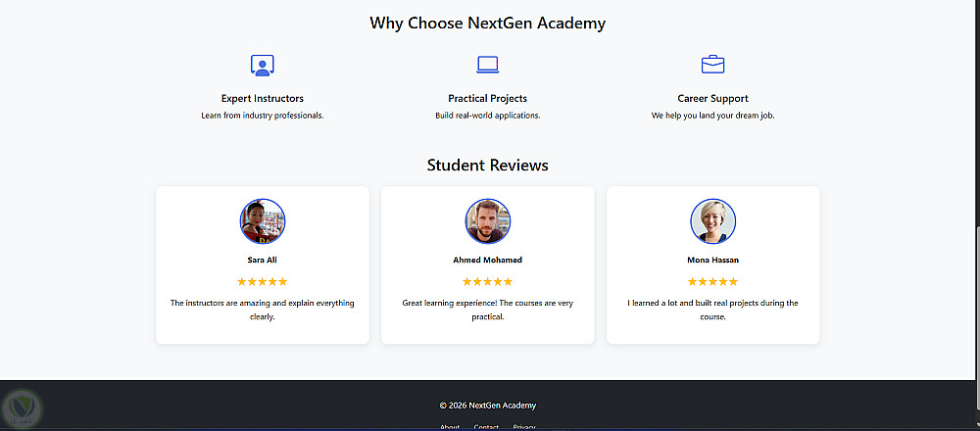Open Ahmed Mohamed's avatar image
980x431 pixels.
pos(487,221)
